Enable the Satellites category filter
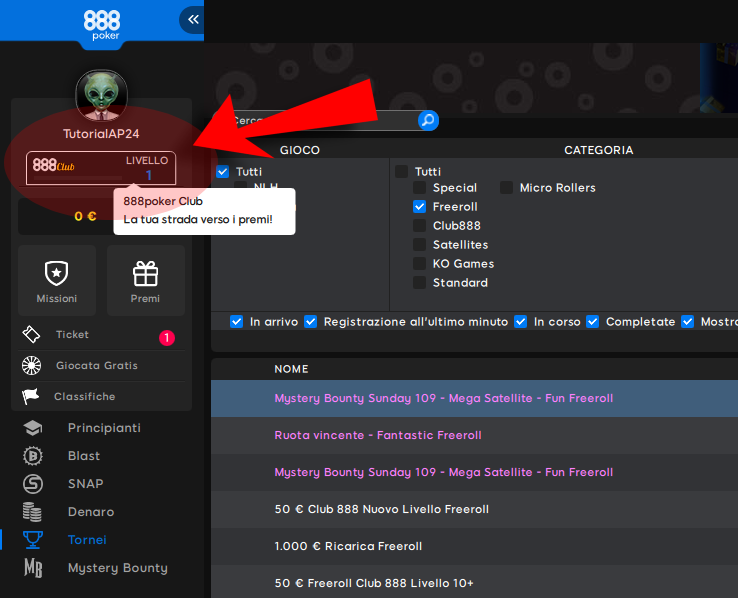The image size is (738, 598). pyautogui.click(x=419, y=245)
